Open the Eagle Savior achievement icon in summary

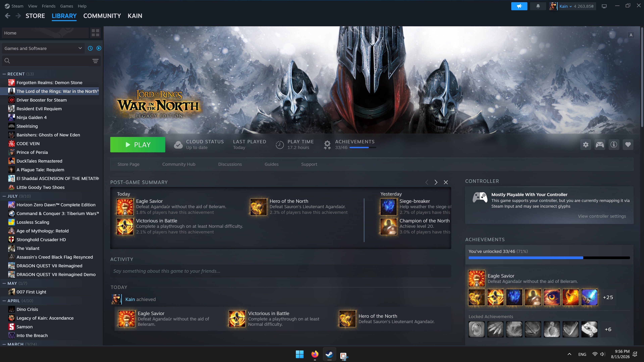125,207
